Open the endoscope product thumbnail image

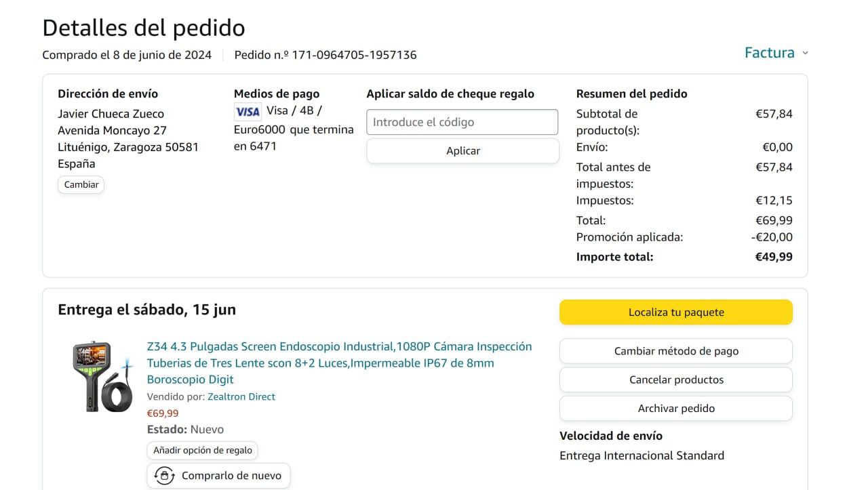102,376
